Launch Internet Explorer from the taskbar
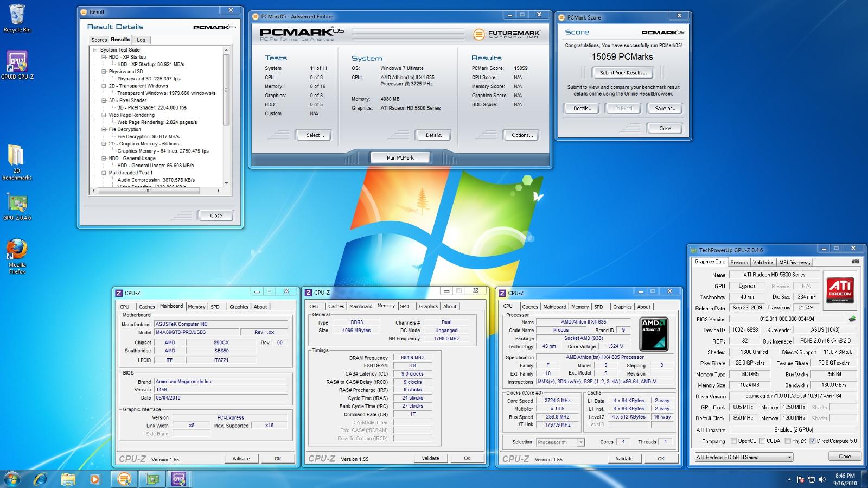868x488 pixels. 41,479
